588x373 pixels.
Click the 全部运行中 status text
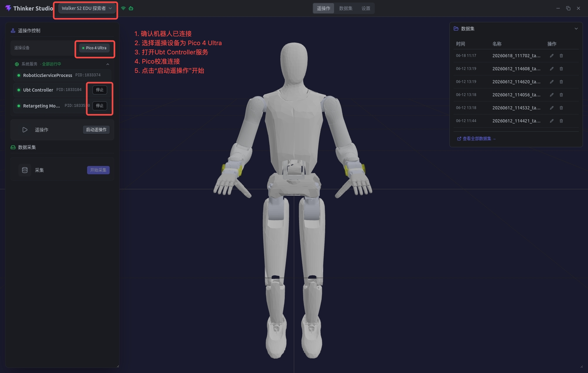pyautogui.click(x=51, y=64)
